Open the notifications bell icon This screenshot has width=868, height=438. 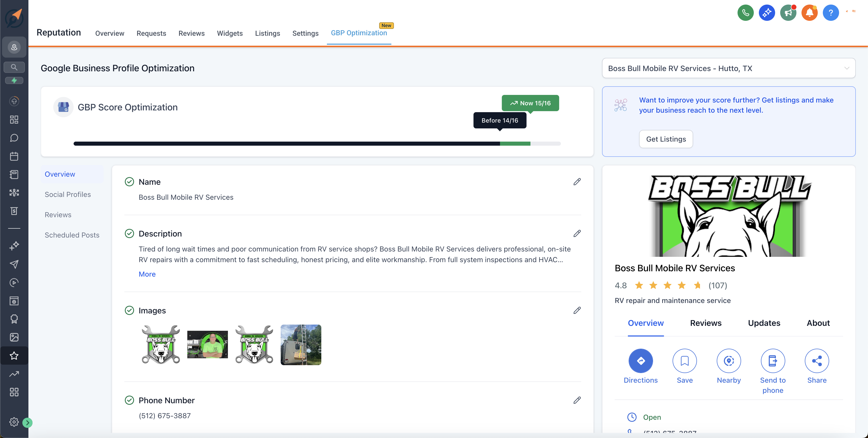tap(809, 13)
